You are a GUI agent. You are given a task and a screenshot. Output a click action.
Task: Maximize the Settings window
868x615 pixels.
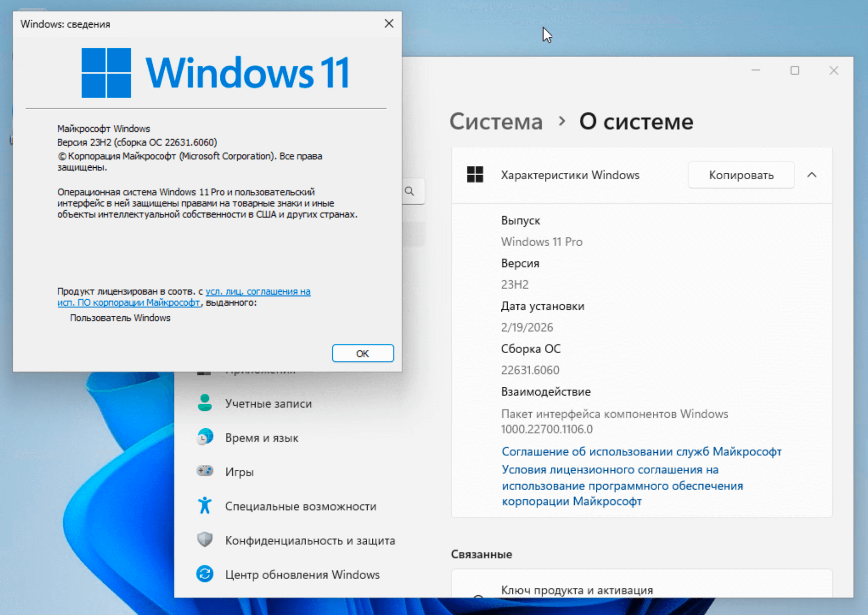(795, 70)
